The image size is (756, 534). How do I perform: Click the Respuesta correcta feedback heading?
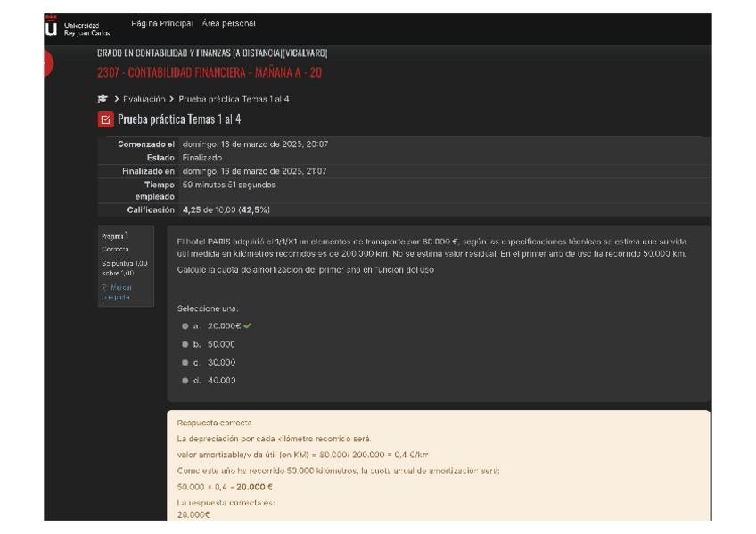point(214,423)
